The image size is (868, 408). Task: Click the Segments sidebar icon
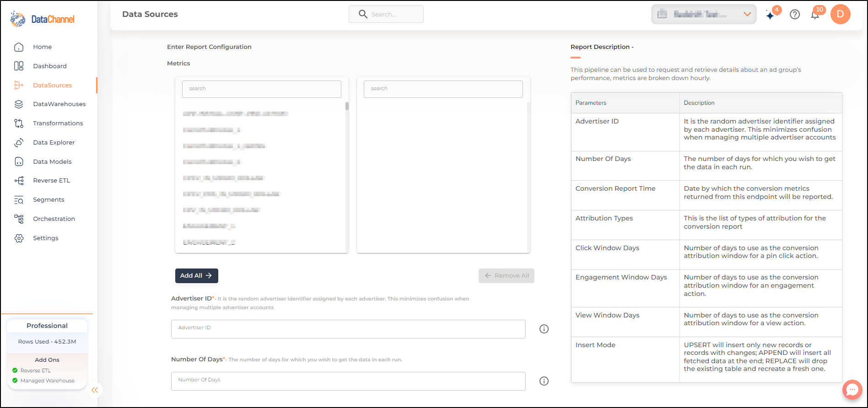pyautogui.click(x=19, y=200)
